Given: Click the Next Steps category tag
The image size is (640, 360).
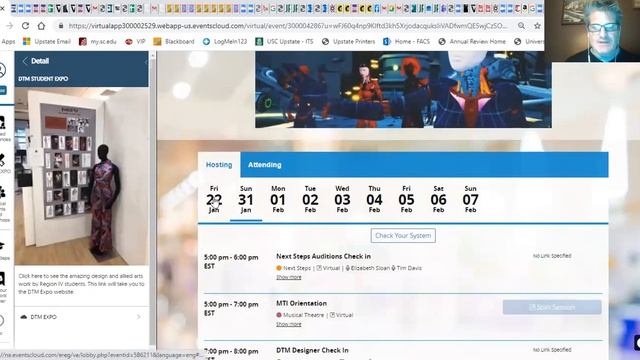Looking at the screenshot, I should [293, 268].
